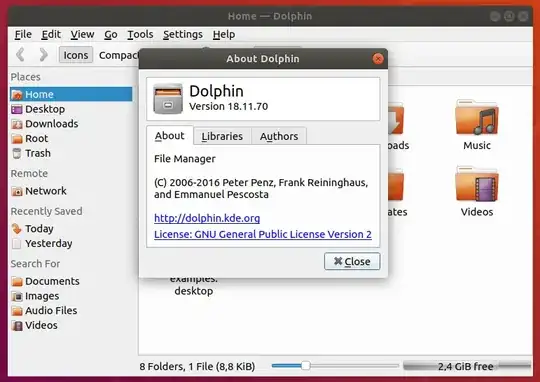Viewport: 540px width, 382px height.
Task: Click the Close button in About dialog
Action: [x=352, y=261]
